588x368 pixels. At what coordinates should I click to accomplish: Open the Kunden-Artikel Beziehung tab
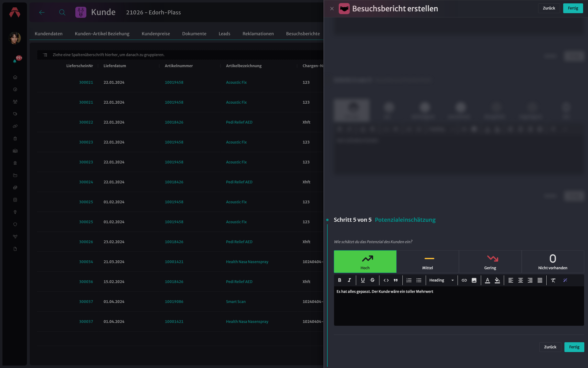click(102, 34)
